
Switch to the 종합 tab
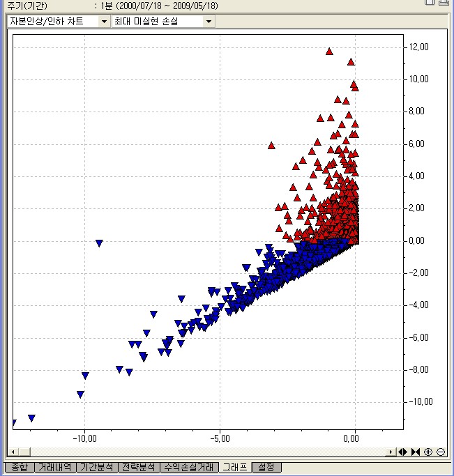(x=20, y=467)
